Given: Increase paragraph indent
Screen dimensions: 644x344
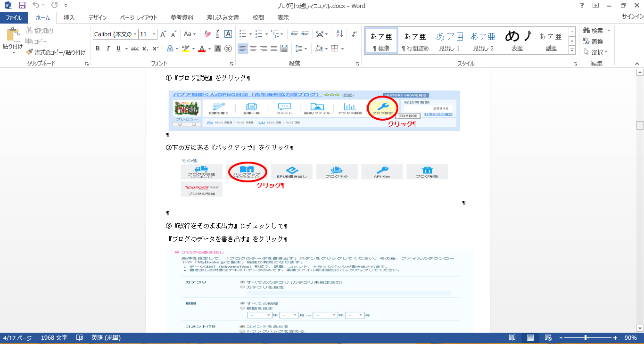Looking at the screenshot, I should coord(306,34).
